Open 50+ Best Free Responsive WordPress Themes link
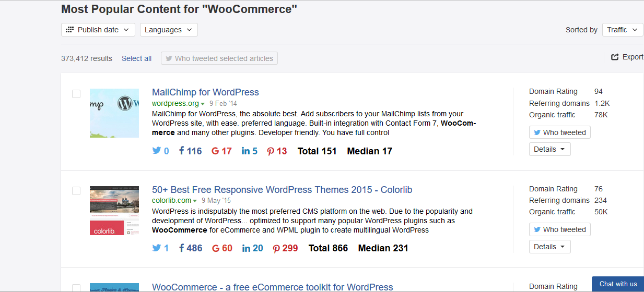Screen dimensions: 644x292 282,190
